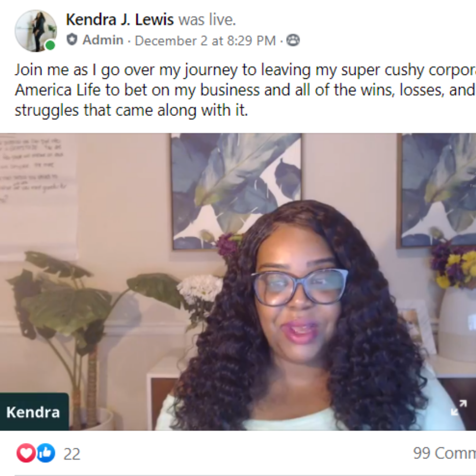
Task: Click the thumbs-up like reaction icon
Action: coord(46,453)
